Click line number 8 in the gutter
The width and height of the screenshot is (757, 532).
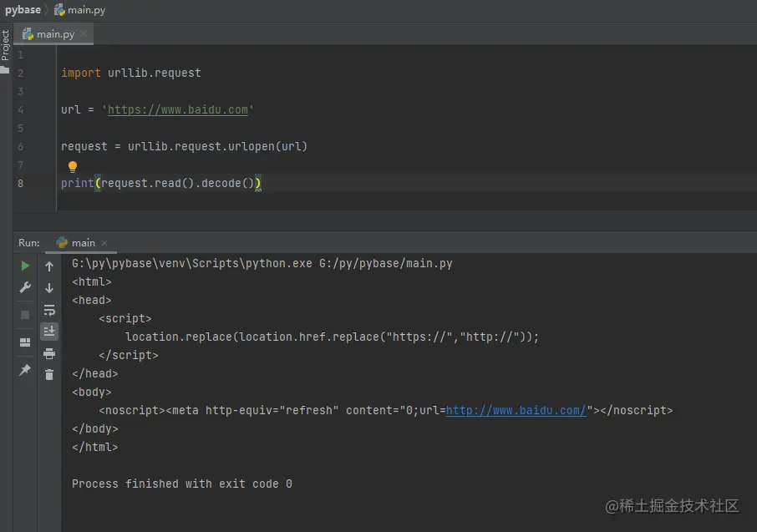coord(20,184)
